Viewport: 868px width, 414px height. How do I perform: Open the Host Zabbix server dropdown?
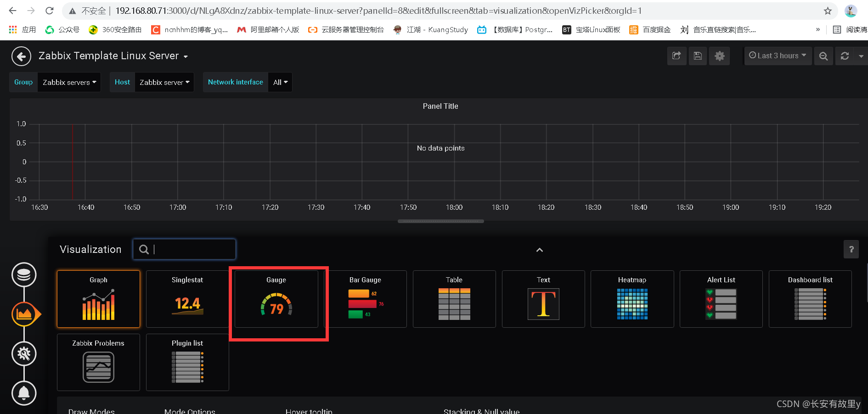point(164,82)
